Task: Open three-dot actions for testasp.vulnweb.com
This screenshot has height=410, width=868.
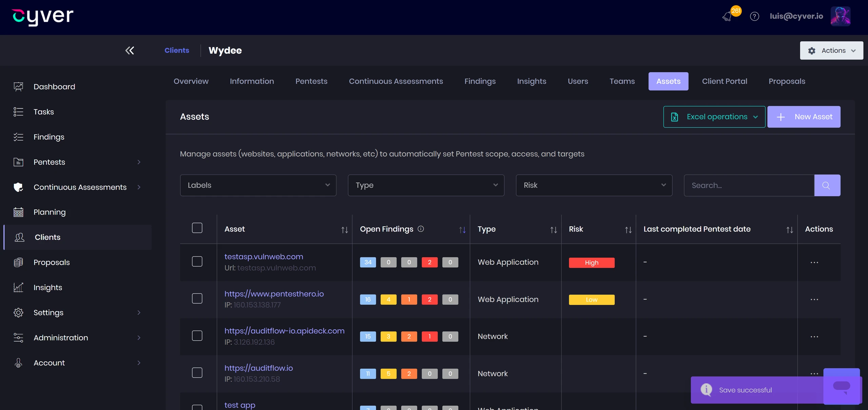Action: coord(814,263)
